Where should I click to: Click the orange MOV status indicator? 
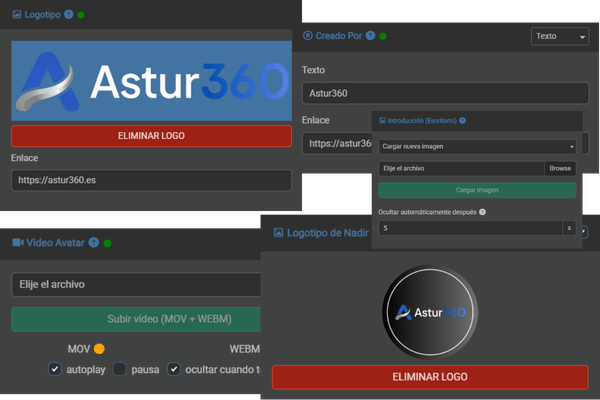tap(99, 349)
